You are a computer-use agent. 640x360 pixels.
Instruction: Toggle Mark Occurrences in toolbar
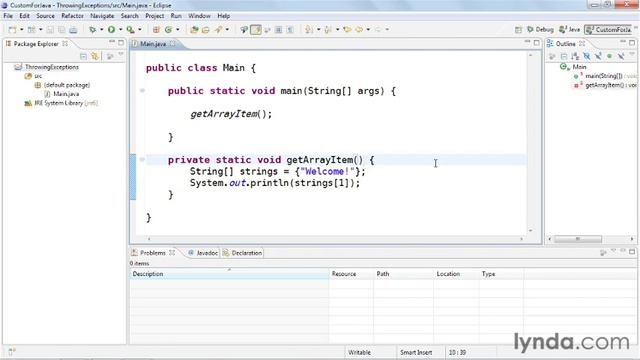(256, 30)
